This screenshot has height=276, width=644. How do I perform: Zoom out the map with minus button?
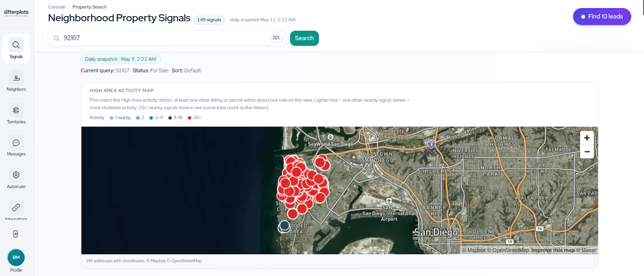tap(587, 152)
